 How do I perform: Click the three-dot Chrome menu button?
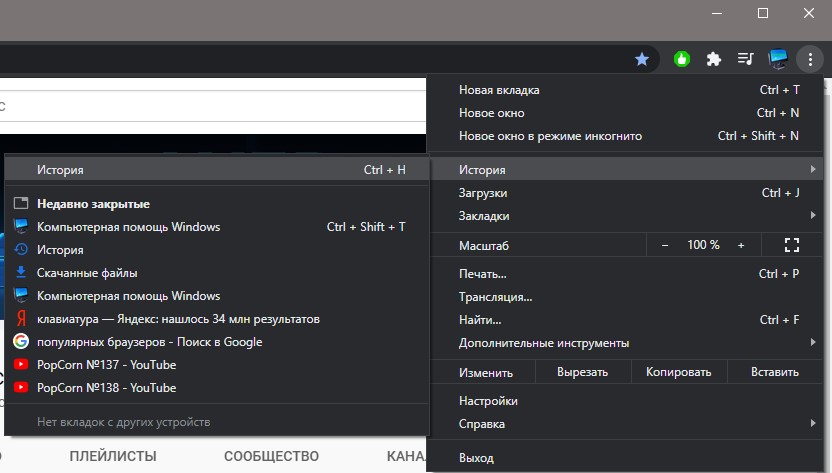click(x=810, y=59)
